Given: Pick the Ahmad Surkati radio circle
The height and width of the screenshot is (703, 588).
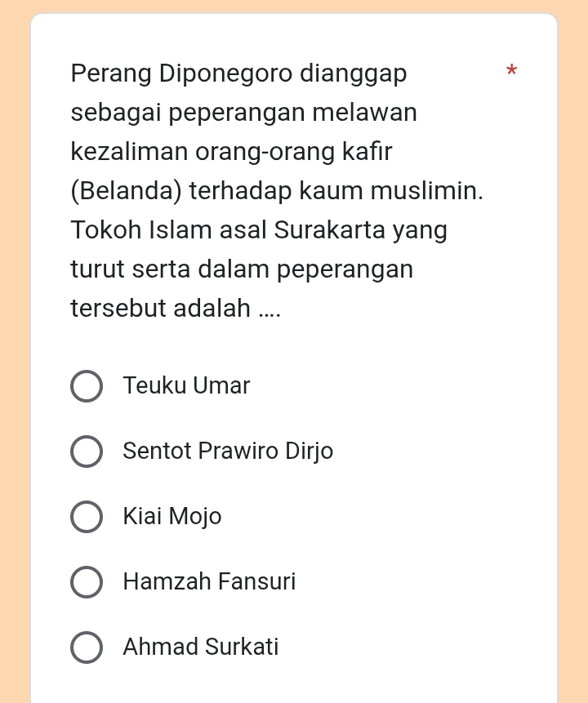Looking at the screenshot, I should [87, 647].
